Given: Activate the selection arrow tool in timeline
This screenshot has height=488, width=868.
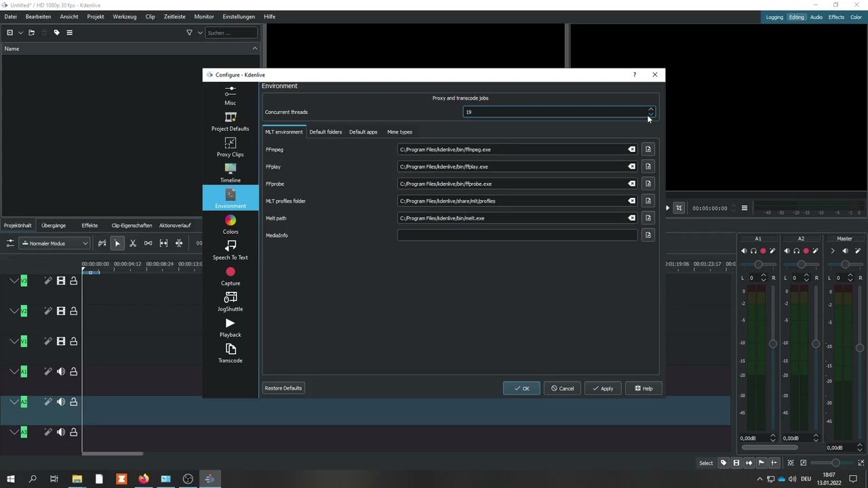Looking at the screenshot, I should [117, 243].
